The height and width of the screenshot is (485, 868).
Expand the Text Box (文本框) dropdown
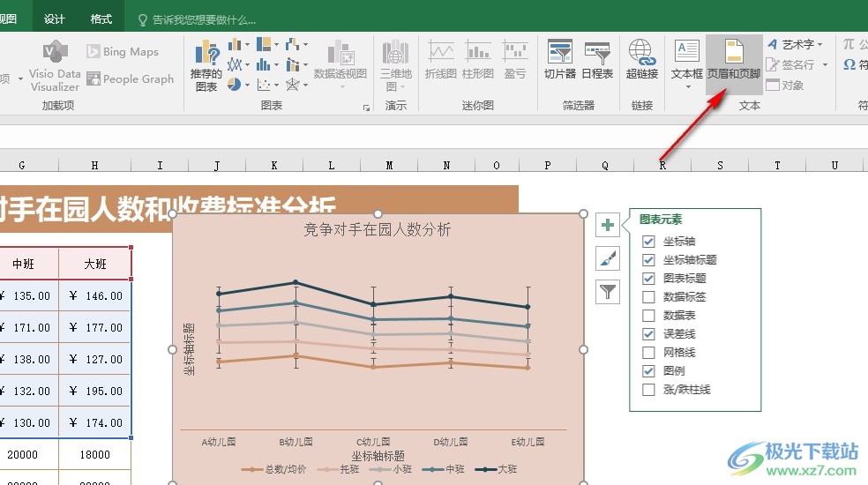pyautogui.click(x=686, y=86)
